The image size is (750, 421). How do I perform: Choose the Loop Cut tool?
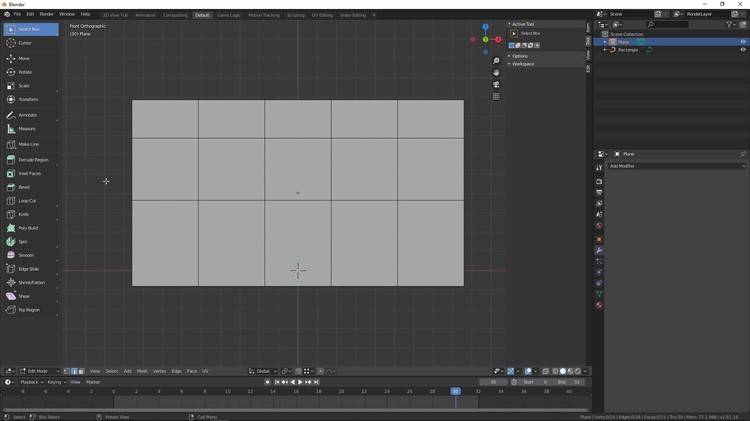27,201
